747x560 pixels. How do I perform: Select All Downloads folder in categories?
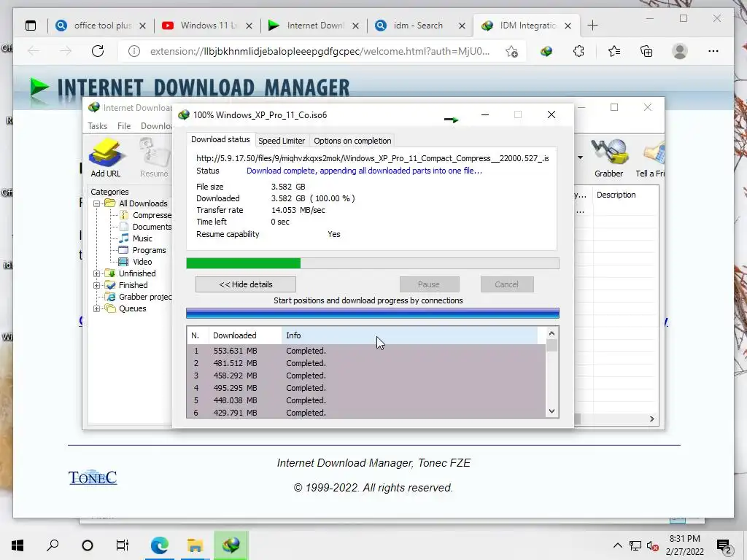coord(143,203)
